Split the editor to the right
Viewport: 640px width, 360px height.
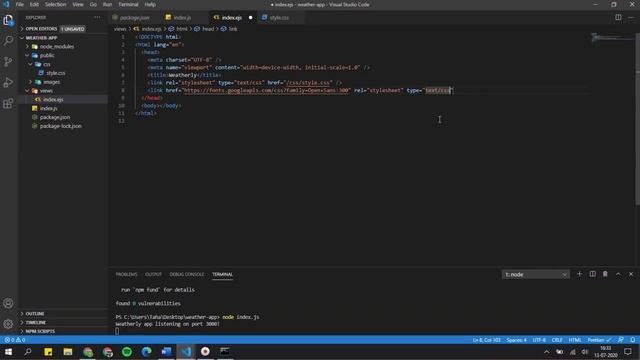(618, 18)
